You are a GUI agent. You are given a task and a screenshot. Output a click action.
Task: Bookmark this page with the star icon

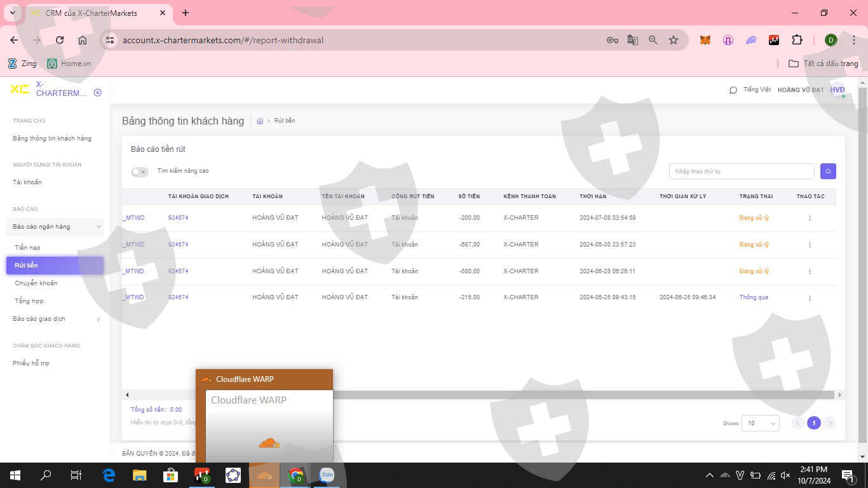tap(674, 40)
